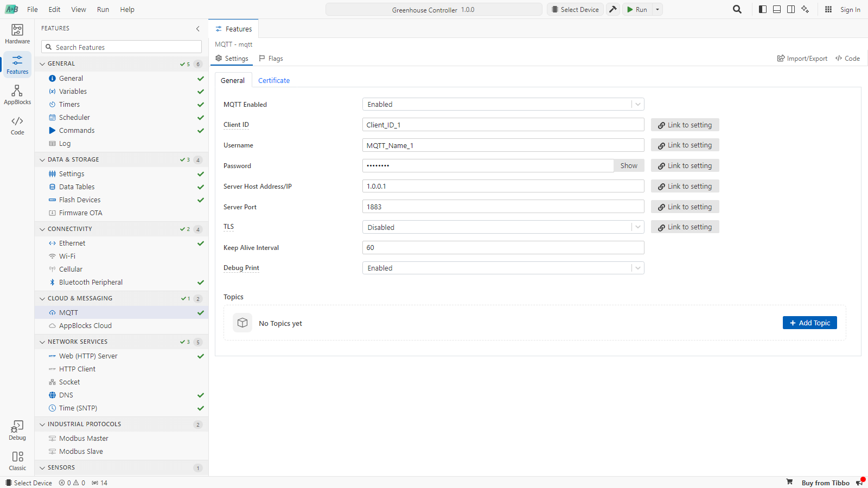Image resolution: width=868 pixels, height=488 pixels.
Task: Switch to the Code view in the sidebar
Action: coord(17,125)
